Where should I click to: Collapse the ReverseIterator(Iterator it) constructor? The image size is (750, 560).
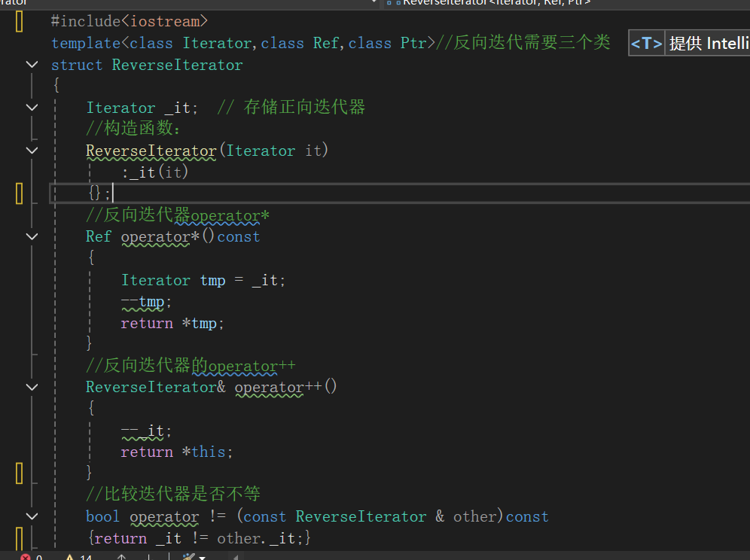(32, 151)
